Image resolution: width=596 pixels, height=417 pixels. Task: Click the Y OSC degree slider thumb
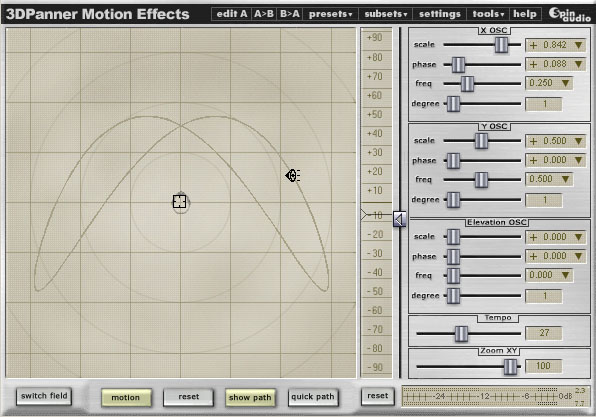pyautogui.click(x=453, y=200)
